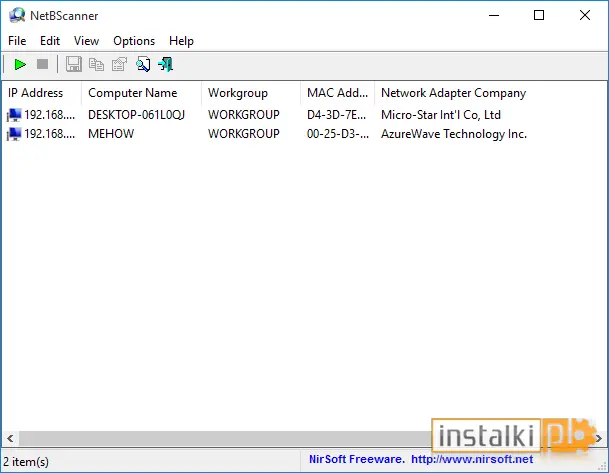
Task: Sort by Network Adapter Company column header
Action: tap(453, 93)
